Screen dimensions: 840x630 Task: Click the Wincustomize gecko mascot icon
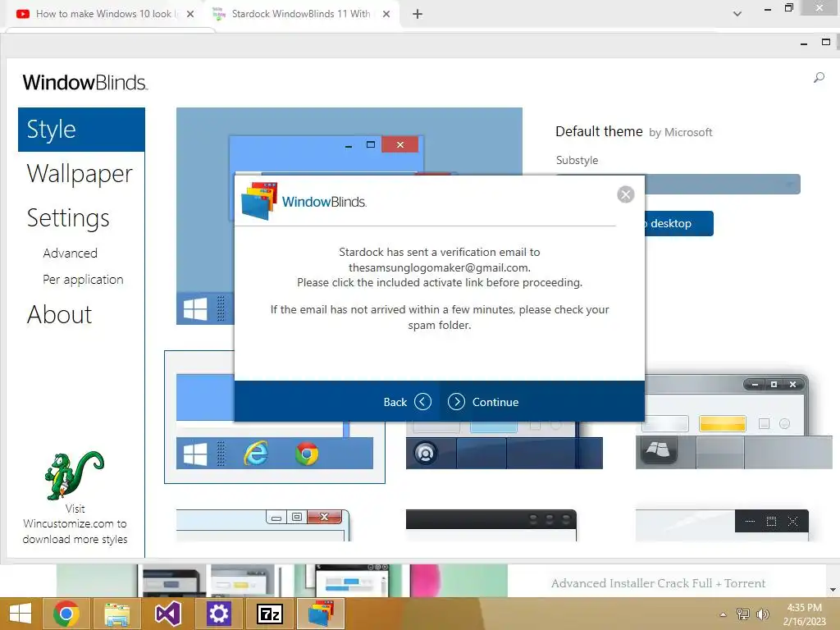75,476
